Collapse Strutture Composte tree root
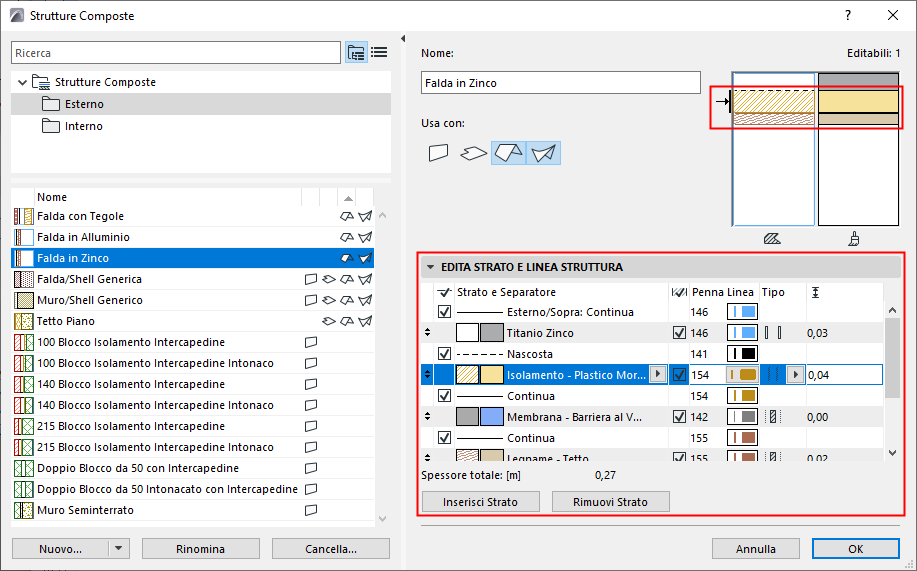The width and height of the screenshot is (917, 571). click(x=23, y=82)
